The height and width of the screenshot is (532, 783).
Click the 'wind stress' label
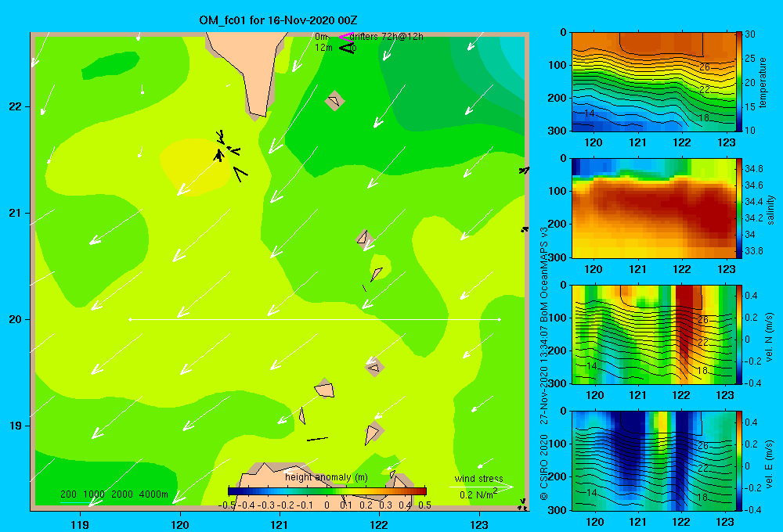[479, 479]
